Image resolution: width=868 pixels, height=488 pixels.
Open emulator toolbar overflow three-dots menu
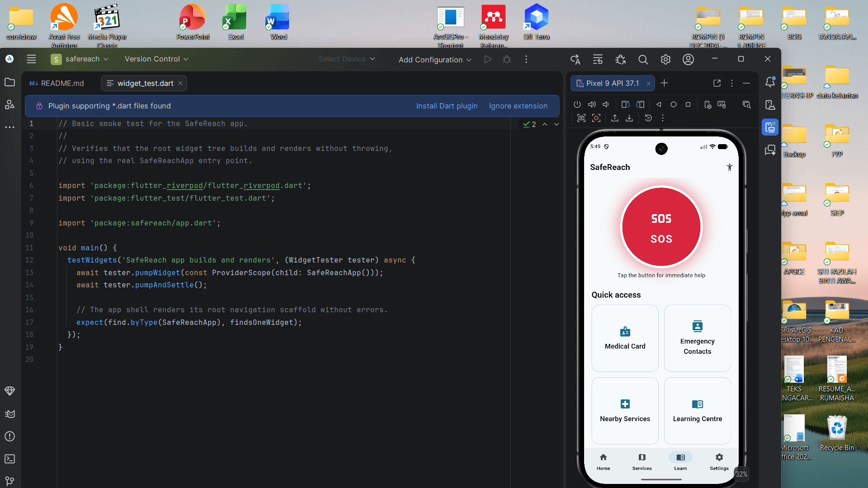[x=663, y=118]
